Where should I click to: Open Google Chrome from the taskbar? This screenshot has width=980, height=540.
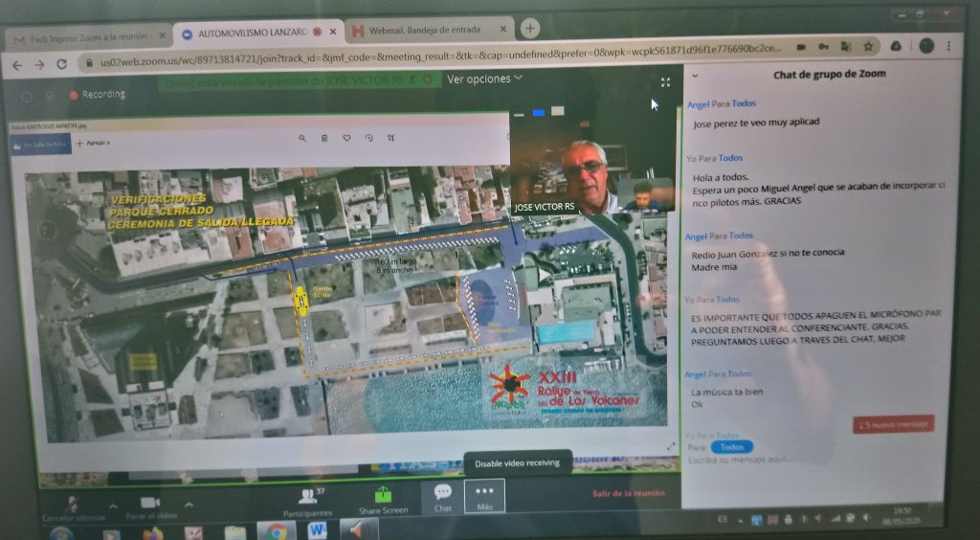click(277, 531)
